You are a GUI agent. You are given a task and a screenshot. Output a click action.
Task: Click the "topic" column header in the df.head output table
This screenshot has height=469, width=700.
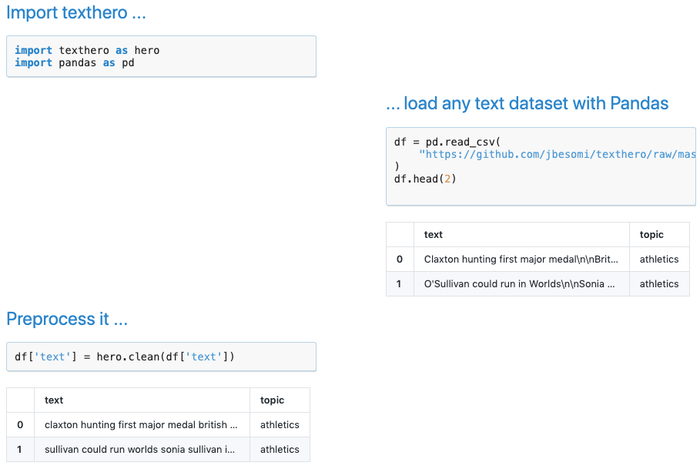[x=651, y=235]
